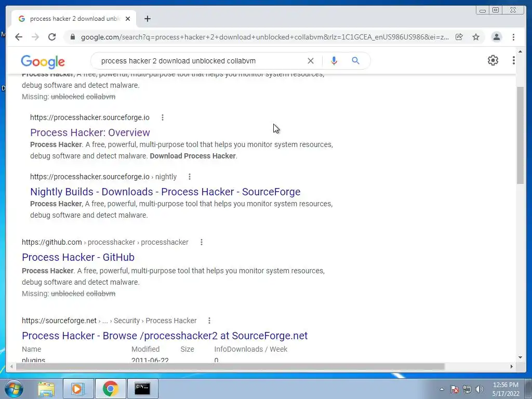Open options for the nightly builds result
Viewport: 532px width, 399px height.
pos(190,177)
